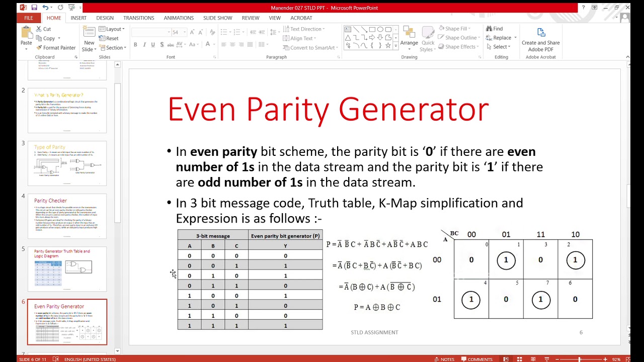This screenshot has height=362, width=644.
Task: Choose the Right Arrow shape
Action: pos(372,37)
